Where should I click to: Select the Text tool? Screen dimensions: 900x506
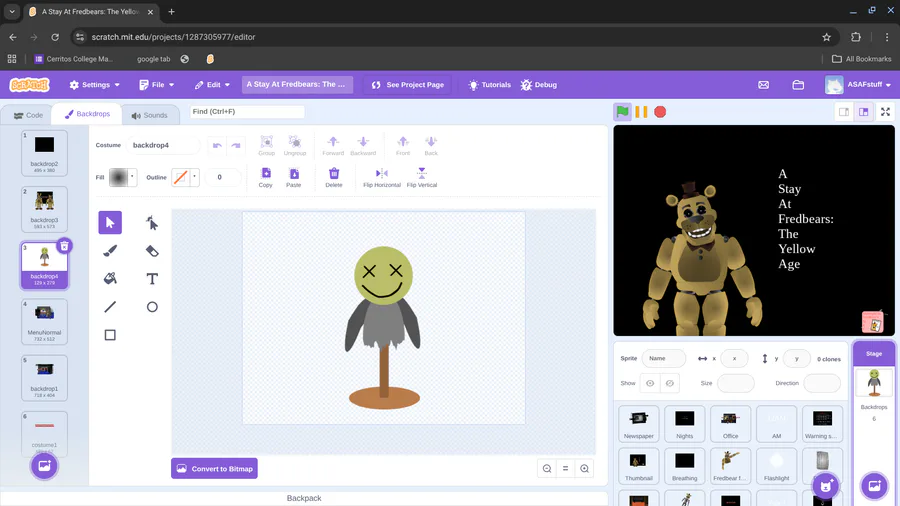click(152, 279)
